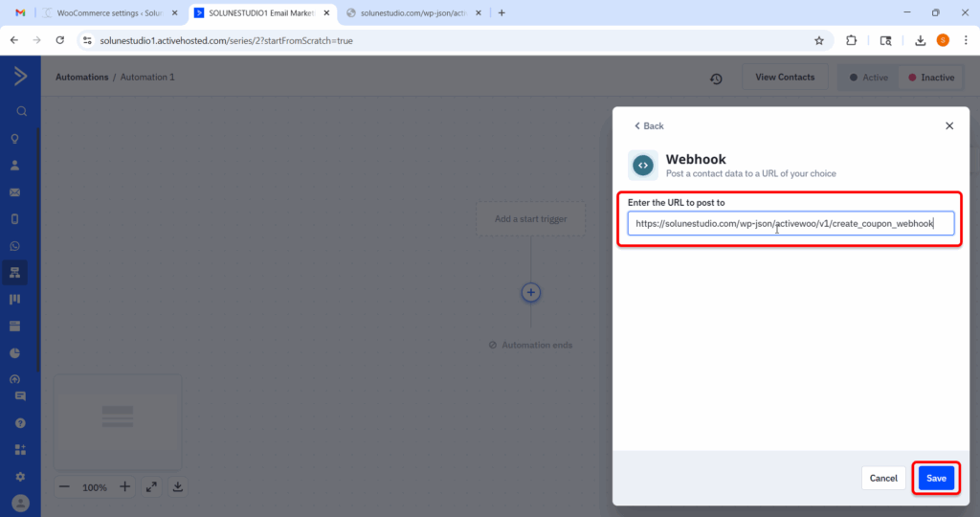
Task: Open automation history clock icon
Action: pyautogui.click(x=716, y=79)
